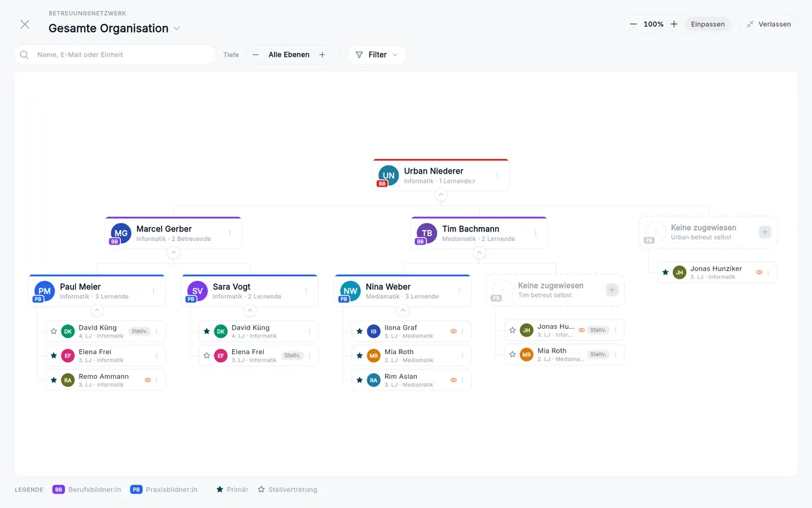Focus the Name, E-Mail oder Einheit search field

click(115, 54)
